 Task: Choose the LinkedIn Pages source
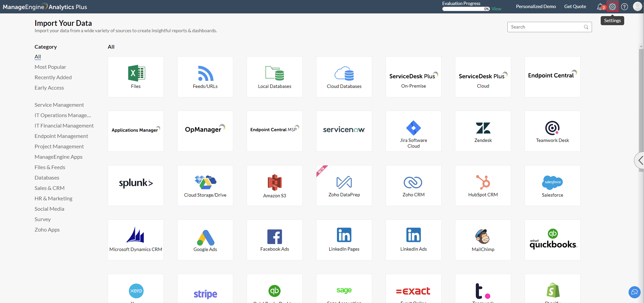click(344, 240)
